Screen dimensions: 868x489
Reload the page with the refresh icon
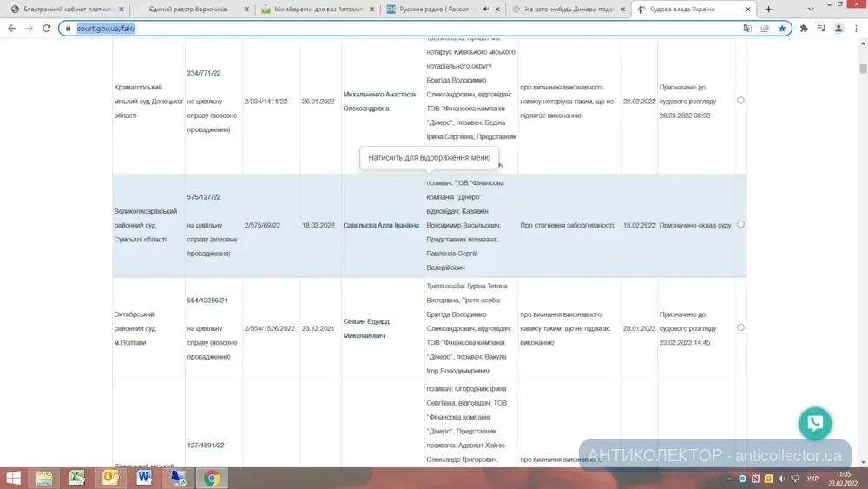[45, 28]
